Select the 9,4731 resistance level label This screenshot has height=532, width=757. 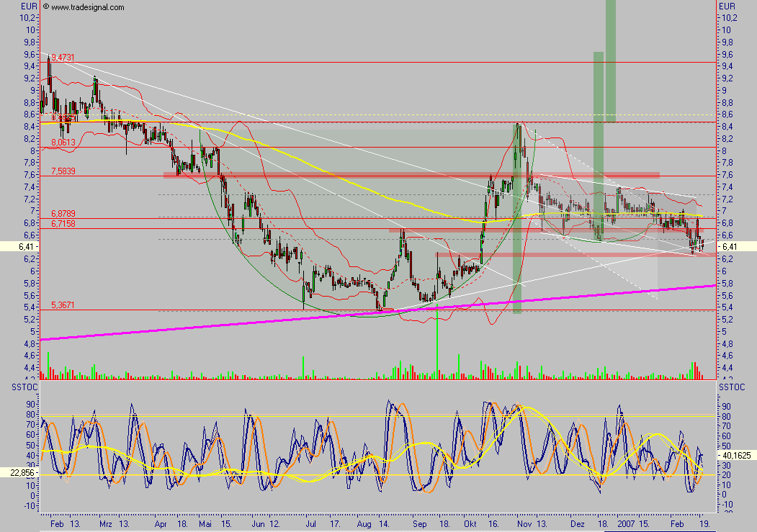[x=63, y=57]
